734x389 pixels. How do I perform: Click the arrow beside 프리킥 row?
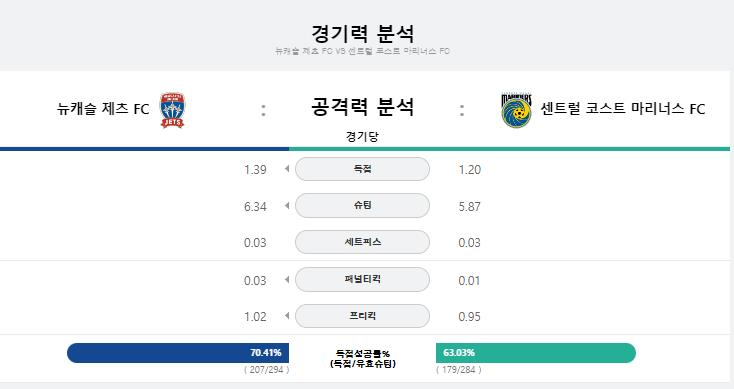[x=286, y=316]
